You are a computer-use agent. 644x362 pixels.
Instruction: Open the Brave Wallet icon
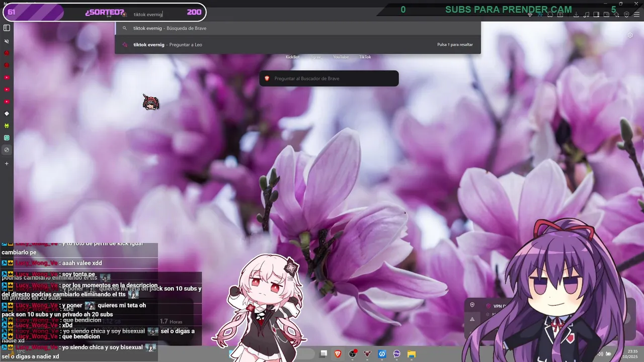606,15
